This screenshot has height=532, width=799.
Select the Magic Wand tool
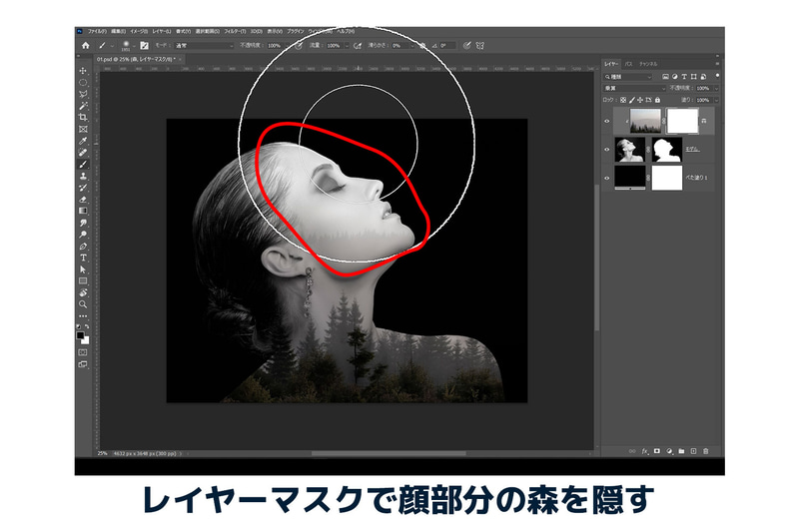(x=83, y=106)
